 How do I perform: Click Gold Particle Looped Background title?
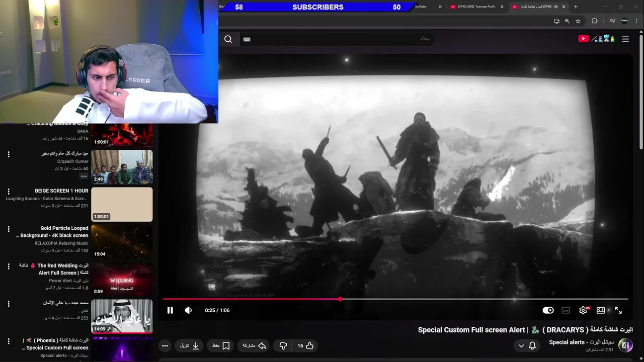pyautogui.click(x=52, y=232)
